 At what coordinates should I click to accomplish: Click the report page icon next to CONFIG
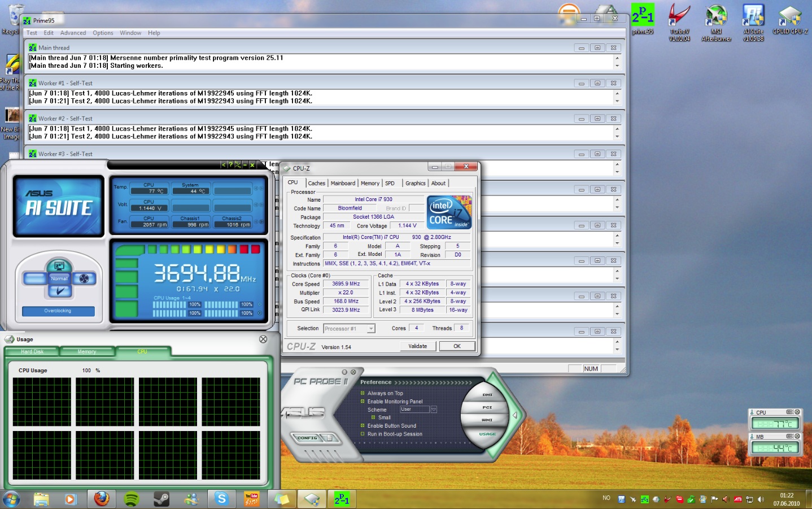point(330,438)
